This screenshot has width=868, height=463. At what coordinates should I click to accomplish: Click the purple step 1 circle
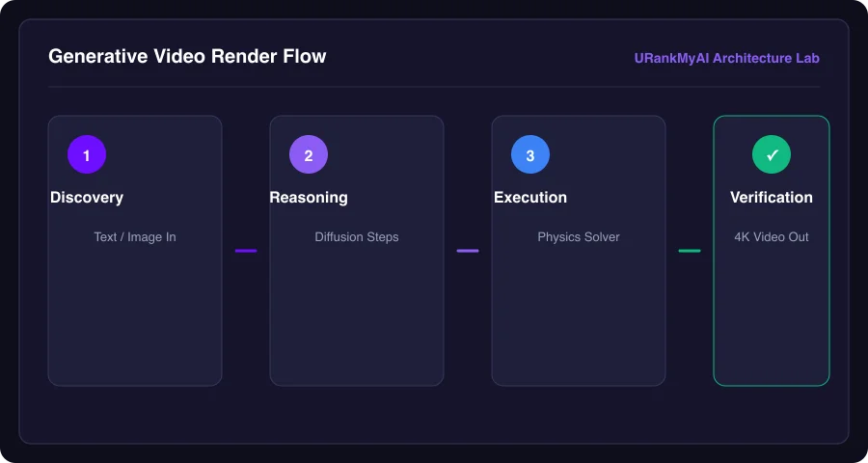pyautogui.click(x=87, y=154)
